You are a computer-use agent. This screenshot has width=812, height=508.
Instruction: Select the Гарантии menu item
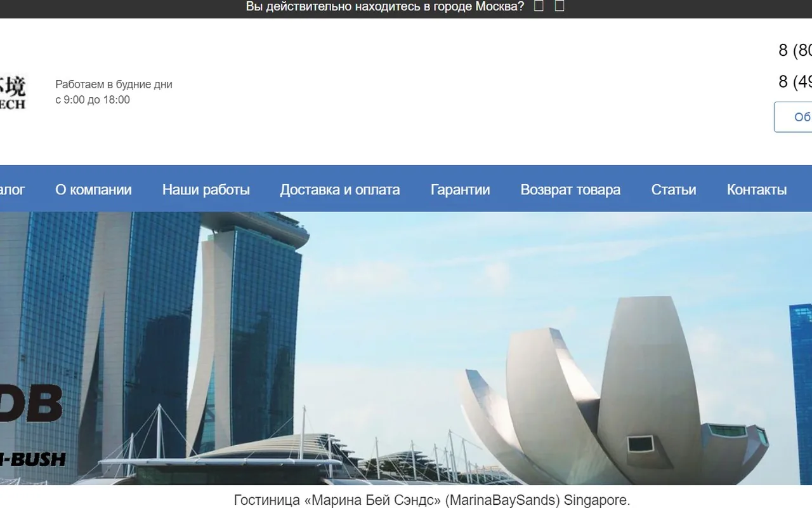pos(461,190)
